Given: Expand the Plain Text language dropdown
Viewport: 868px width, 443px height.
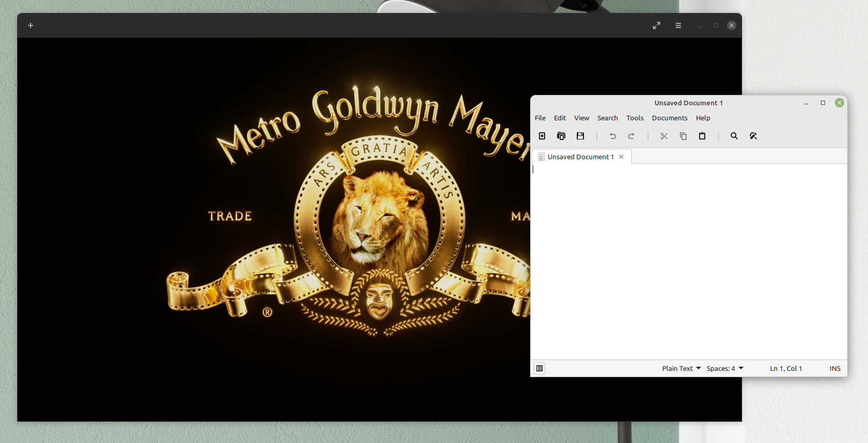Looking at the screenshot, I should coord(681,368).
